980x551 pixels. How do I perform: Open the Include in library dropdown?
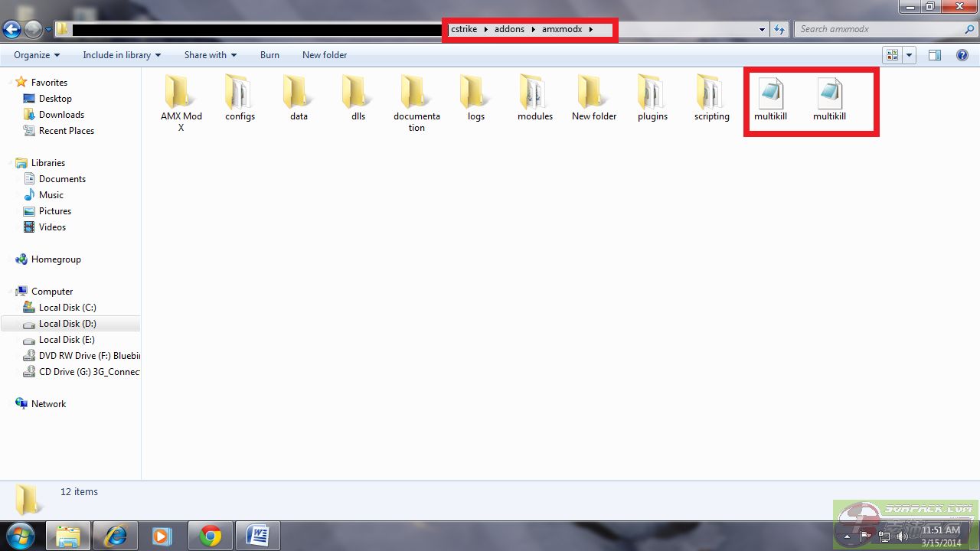(x=122, y=55)
